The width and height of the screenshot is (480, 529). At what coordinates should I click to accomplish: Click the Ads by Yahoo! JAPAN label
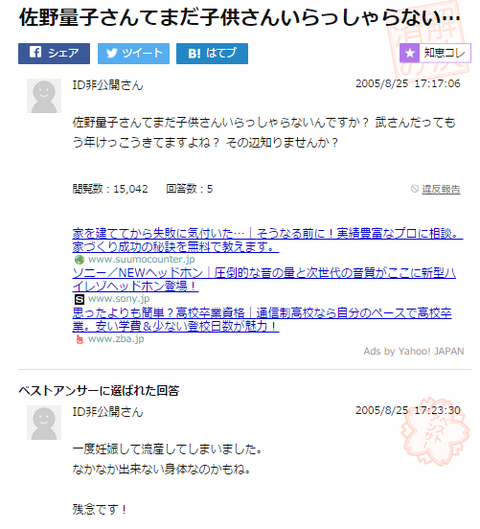414,351
